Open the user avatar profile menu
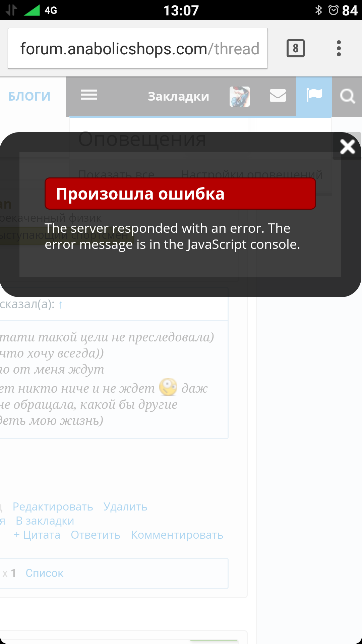The height and width of the screenshot is (644, 362). (240, 97)
